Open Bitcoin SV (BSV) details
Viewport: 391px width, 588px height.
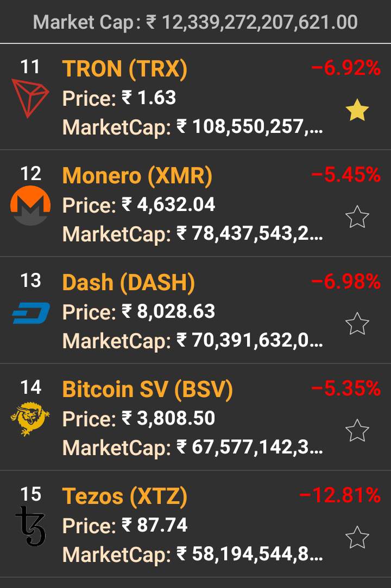(x=148, y=389)
